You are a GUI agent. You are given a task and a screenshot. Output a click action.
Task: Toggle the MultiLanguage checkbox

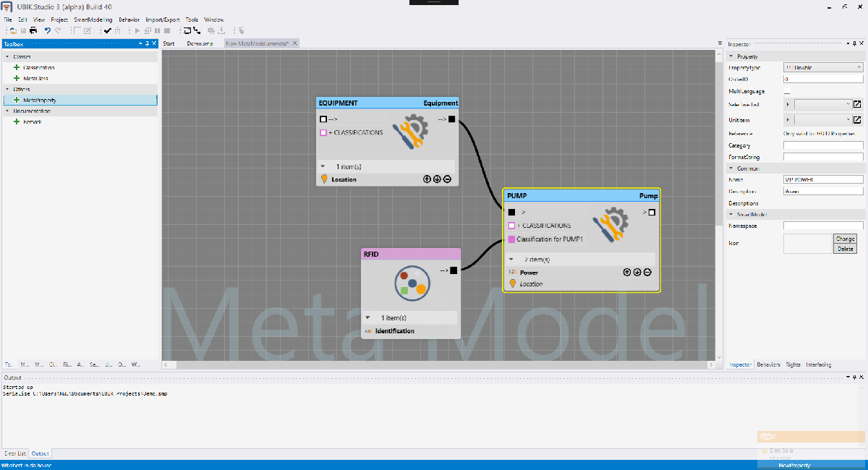click(787, 92)
